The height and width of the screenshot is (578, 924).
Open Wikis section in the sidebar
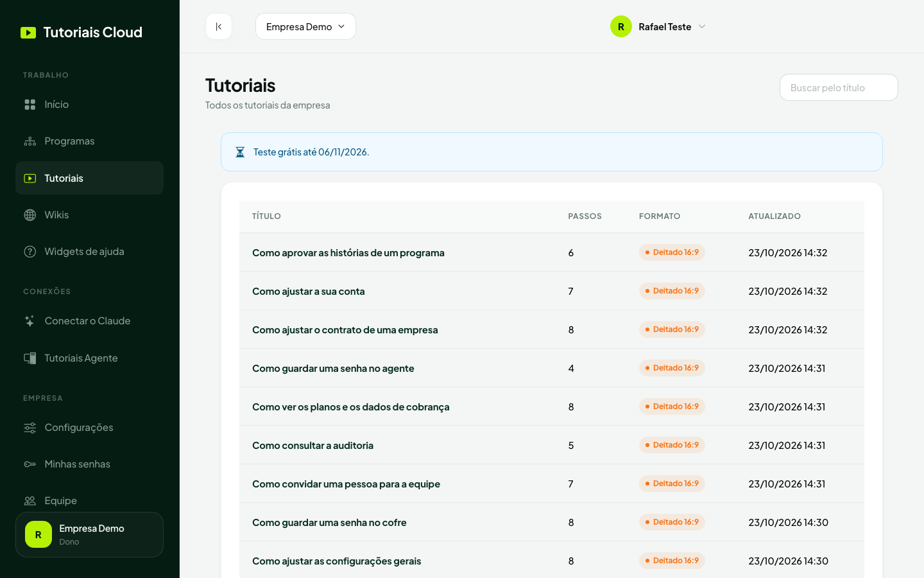[89, 215]
